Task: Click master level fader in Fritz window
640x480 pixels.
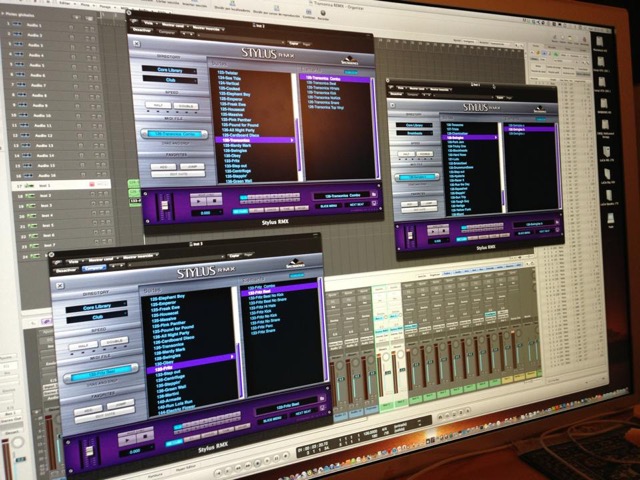Action: pyautogui.click(x=89, y=451)
